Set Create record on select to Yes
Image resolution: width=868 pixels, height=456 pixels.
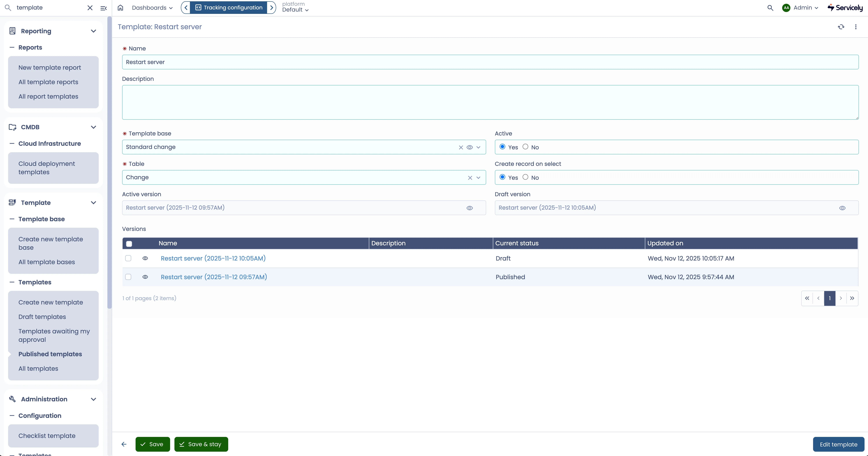502,177
